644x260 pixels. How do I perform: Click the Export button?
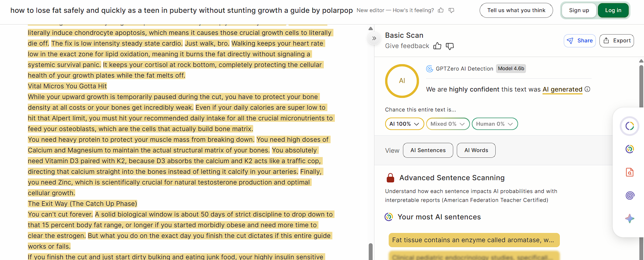[x=617, y=41]
